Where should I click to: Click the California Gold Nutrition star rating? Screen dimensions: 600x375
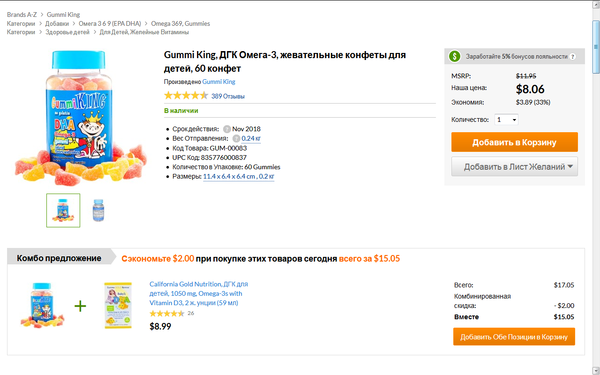point(167,313)
